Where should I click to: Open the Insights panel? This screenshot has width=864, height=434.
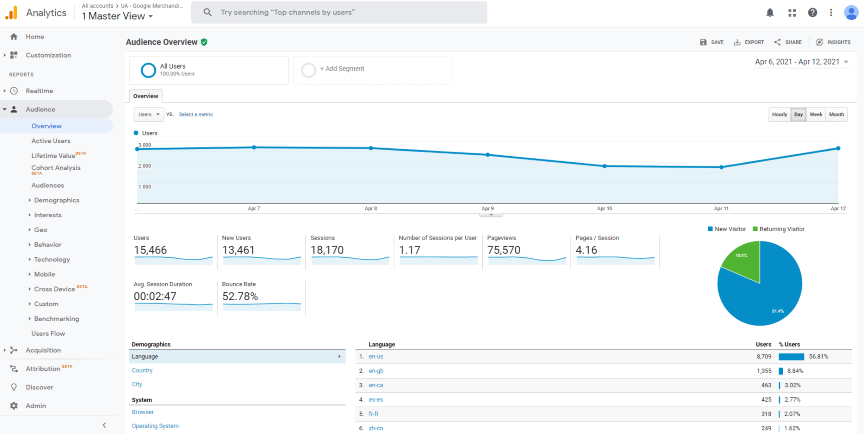click(833, 42)
